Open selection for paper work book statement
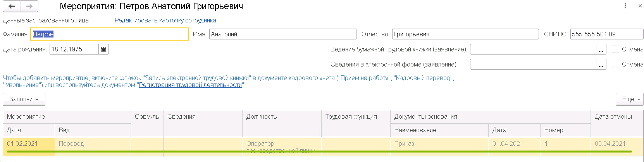This screenshot has height=162, width=644. [601, 49]
